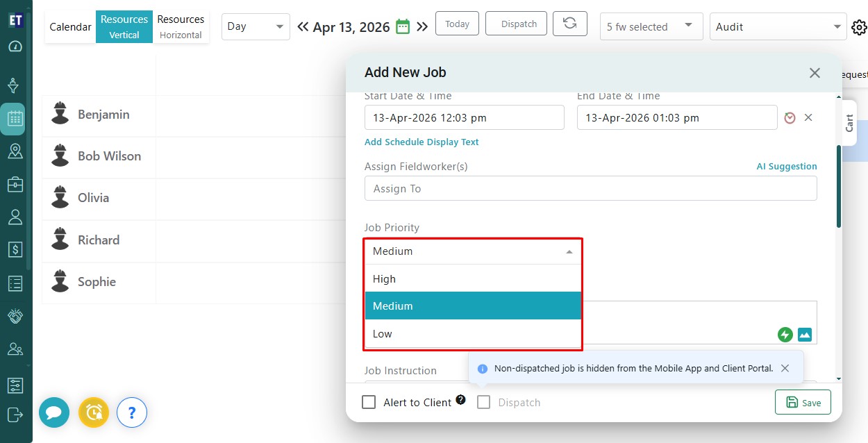Screen dimensions: 868x443
Task: Switch to Resources Horizontal tab
Action: coord(181,26)
